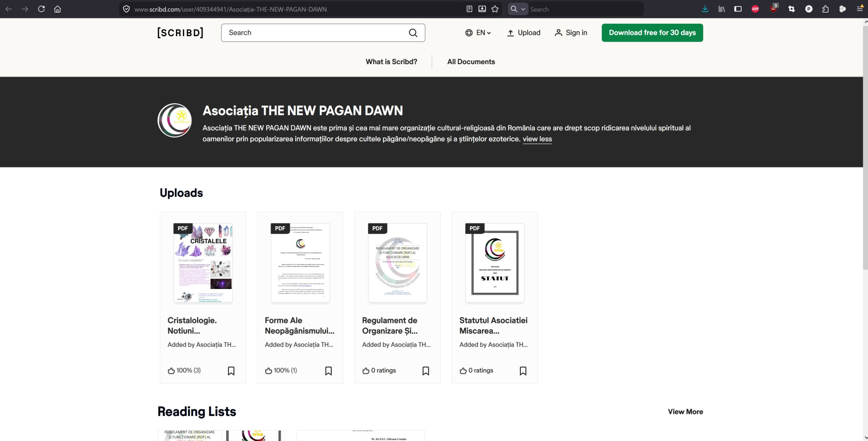Reload the page with browser refresh icon
Screen dimensions: 868x441
(41, 9)
